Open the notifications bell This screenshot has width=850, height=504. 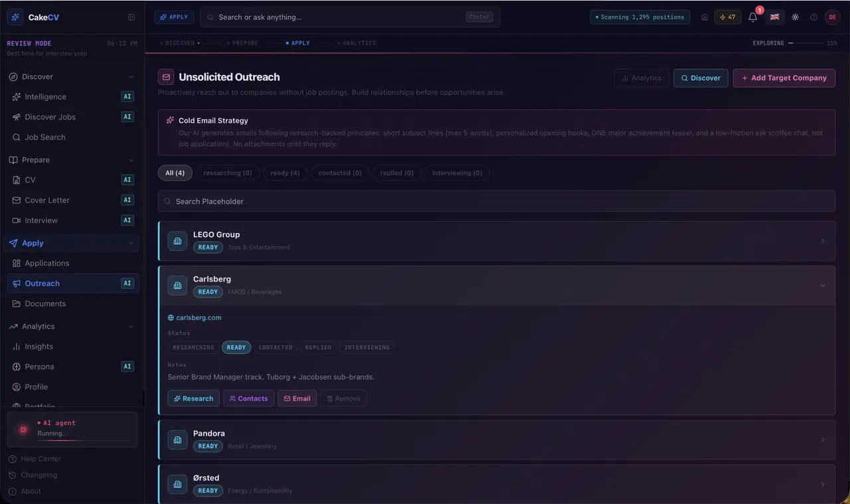coord(753,17)
